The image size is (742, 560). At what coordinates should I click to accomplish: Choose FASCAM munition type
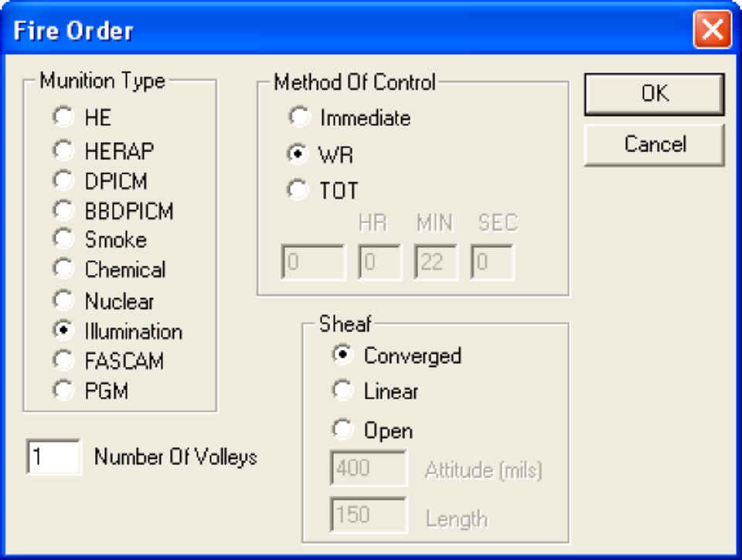click(x=63, y=361)
